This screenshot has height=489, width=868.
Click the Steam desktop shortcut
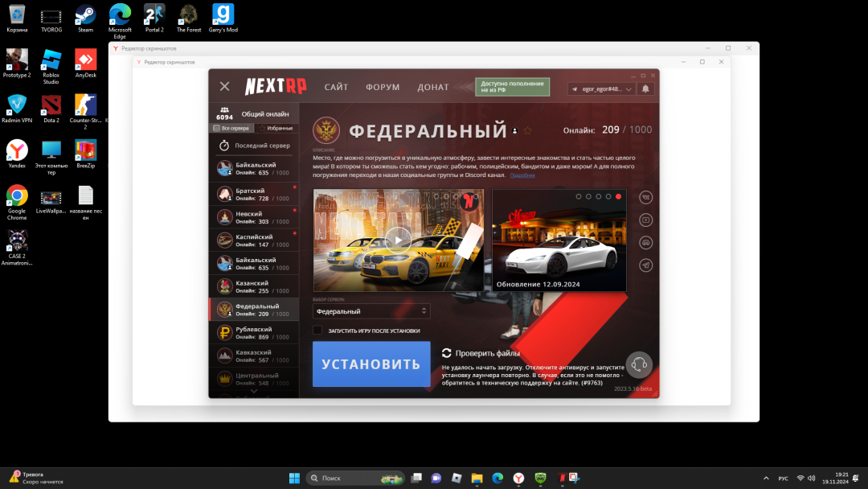(85, 16)
